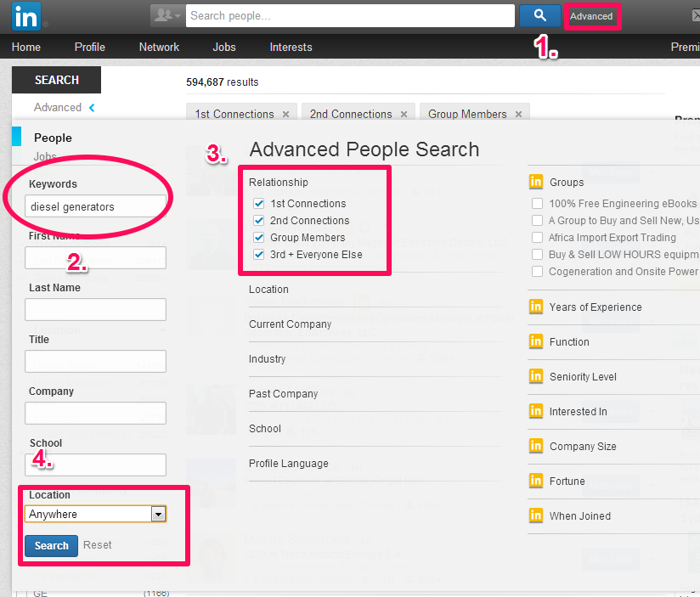Click the 594,687 results count text
This screenshot has width=700, height=597.
pyautogui.click(x=223, y=82)
